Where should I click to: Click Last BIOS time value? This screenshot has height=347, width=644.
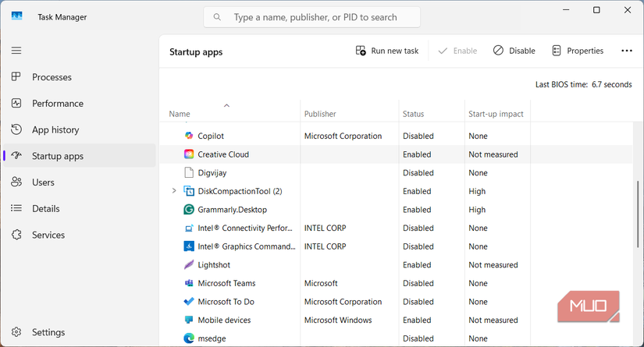pos(611,84)
